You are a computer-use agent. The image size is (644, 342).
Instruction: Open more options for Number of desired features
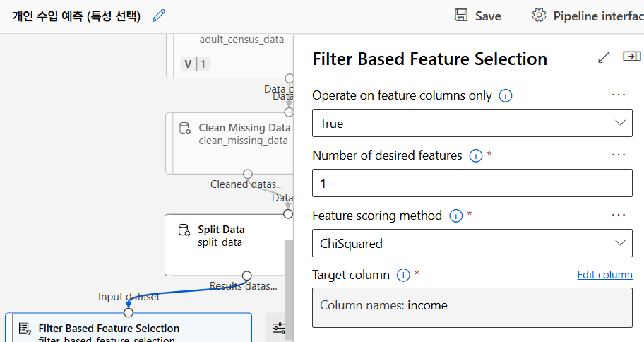point(619,155)
